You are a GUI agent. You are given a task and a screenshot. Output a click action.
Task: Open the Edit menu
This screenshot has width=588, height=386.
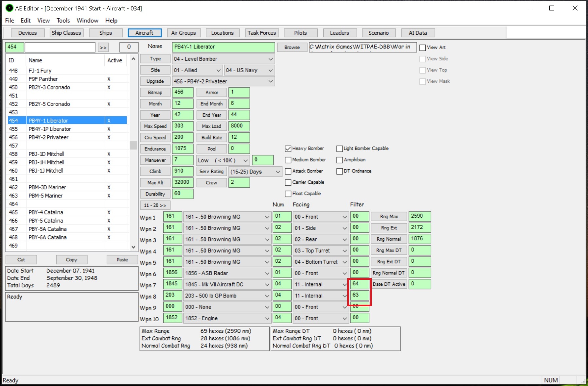click(26, 20)
